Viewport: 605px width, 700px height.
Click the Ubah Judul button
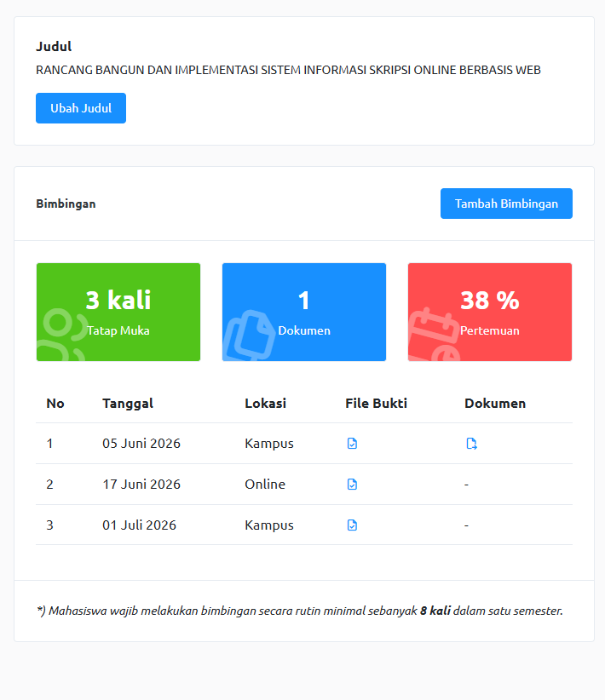(81, 108)
